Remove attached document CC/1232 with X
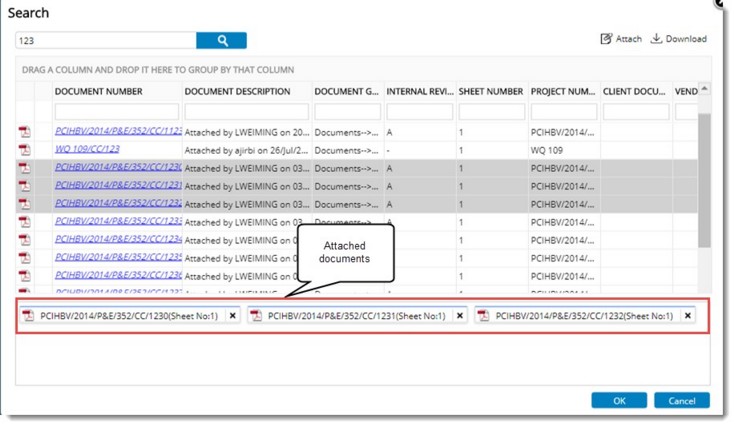 pos(688,315)
